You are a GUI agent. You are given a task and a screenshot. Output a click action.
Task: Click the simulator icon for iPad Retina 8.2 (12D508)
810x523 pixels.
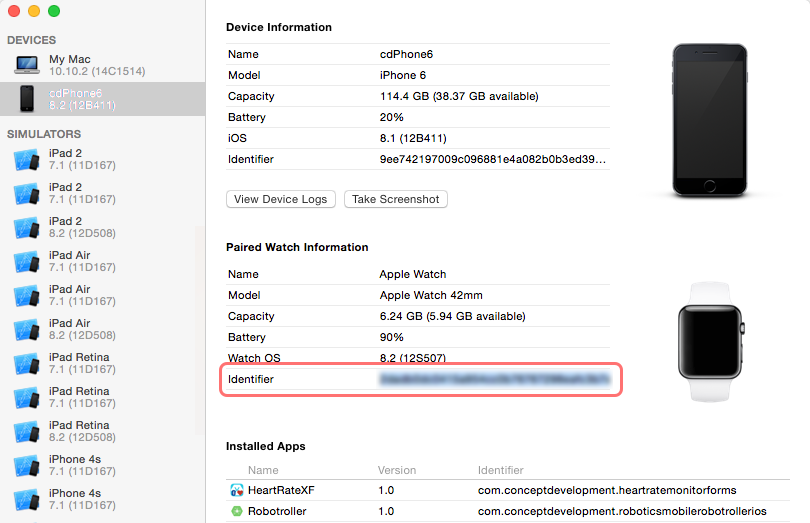27,432
